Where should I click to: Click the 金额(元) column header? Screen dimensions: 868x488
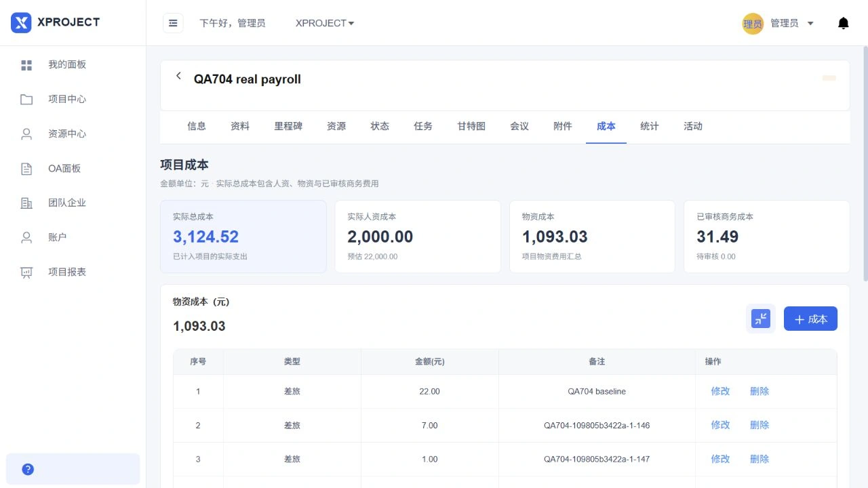430,362
